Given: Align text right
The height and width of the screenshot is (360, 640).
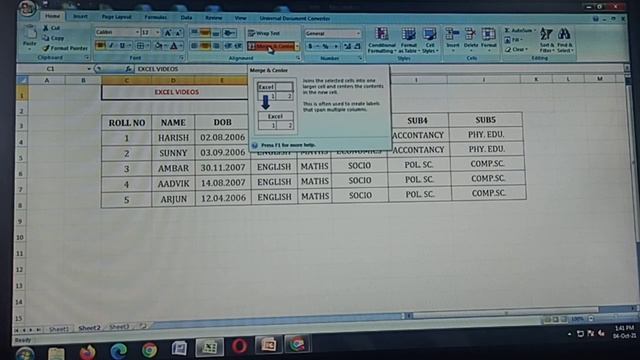Looking at the screenshot, I should [216, 46].
